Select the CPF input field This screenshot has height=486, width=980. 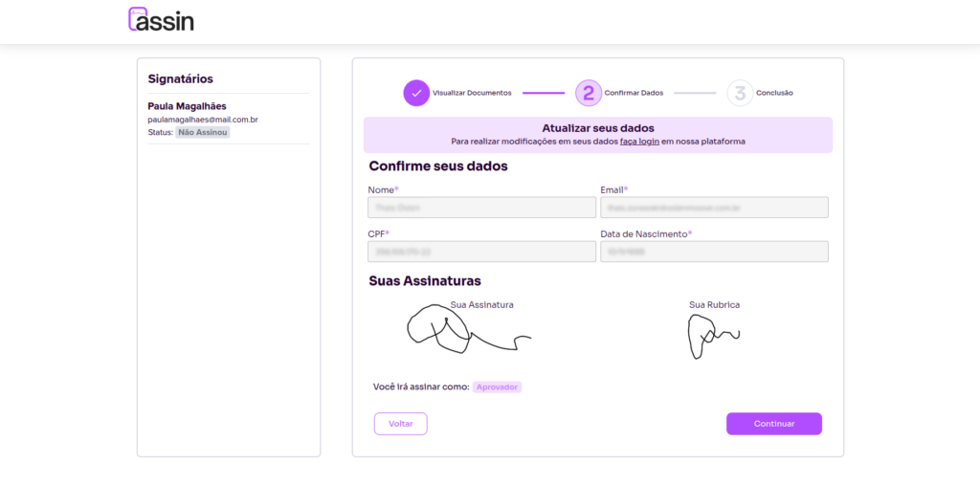481,252
